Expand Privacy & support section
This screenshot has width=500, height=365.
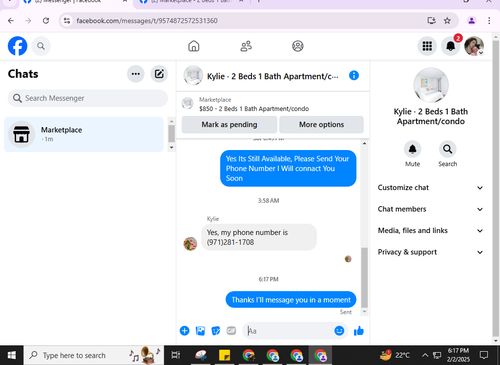click(430, 252)
